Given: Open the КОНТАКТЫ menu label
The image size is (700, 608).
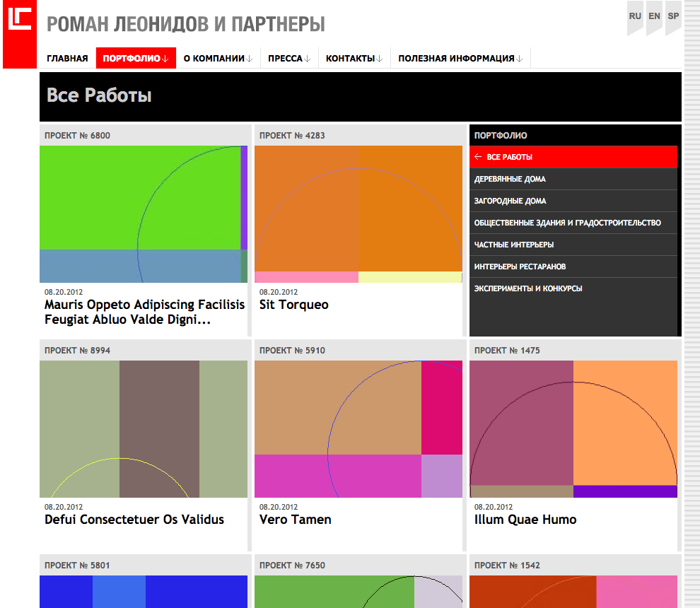Looking at the screenshot, I should [350, 59].
